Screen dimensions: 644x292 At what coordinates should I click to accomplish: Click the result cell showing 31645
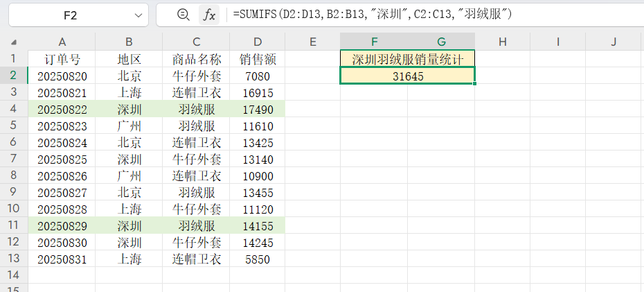click(408, 76)
